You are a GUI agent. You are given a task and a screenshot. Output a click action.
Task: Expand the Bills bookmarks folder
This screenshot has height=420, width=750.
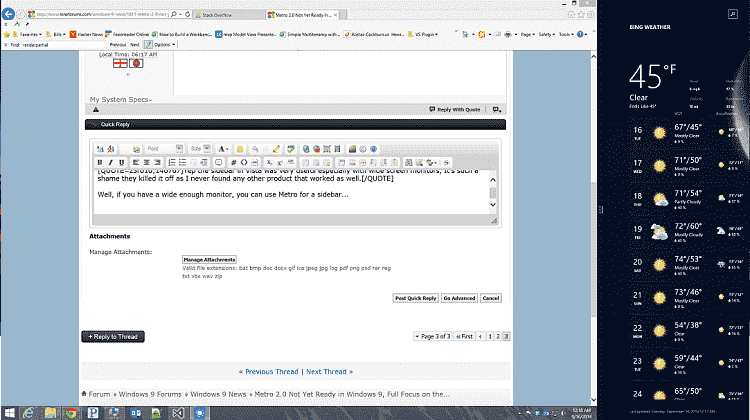point(56,34)
